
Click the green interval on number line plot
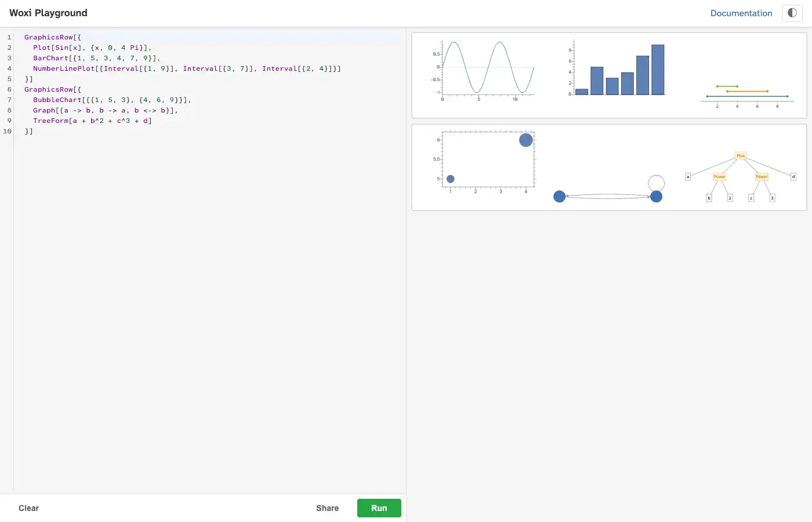click(x=727, y=86)
